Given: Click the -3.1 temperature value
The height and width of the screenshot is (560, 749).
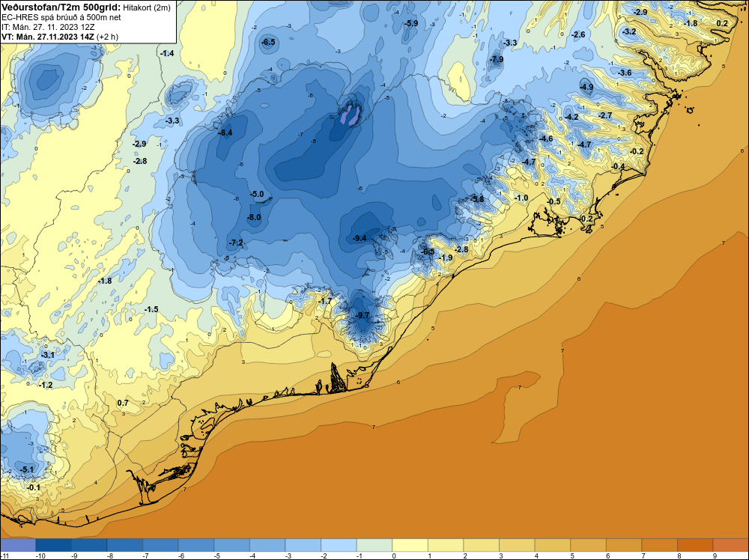Looking at the screenshot, I should tap(48, 355).
